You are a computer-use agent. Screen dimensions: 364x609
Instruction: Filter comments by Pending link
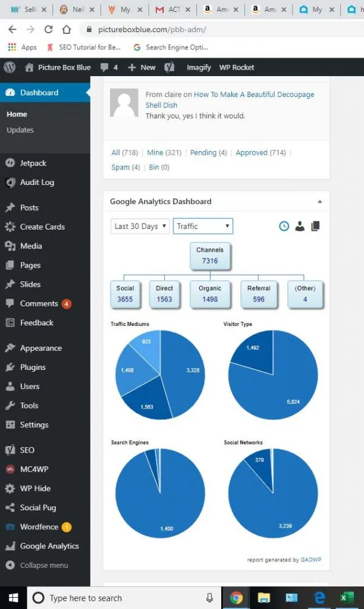tap(203, 153)
